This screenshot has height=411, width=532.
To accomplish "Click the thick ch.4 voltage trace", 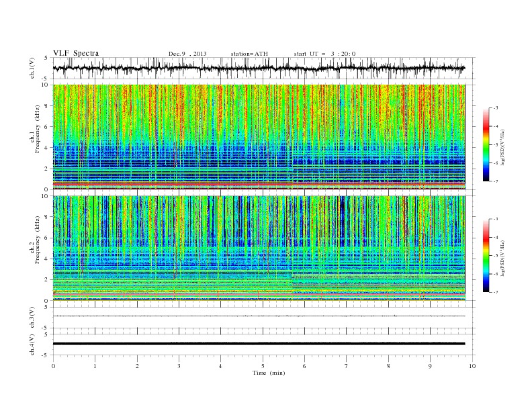I will pos(259,344).
